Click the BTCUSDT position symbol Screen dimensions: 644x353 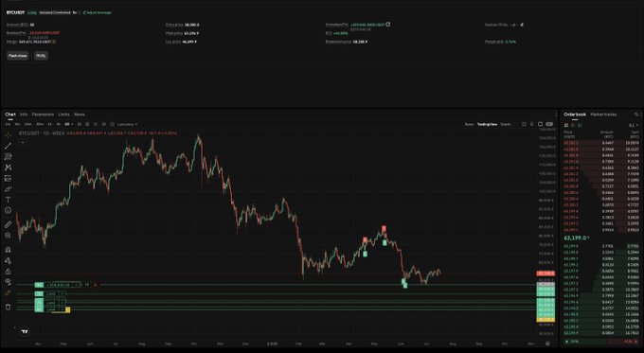tap(15, 12)
